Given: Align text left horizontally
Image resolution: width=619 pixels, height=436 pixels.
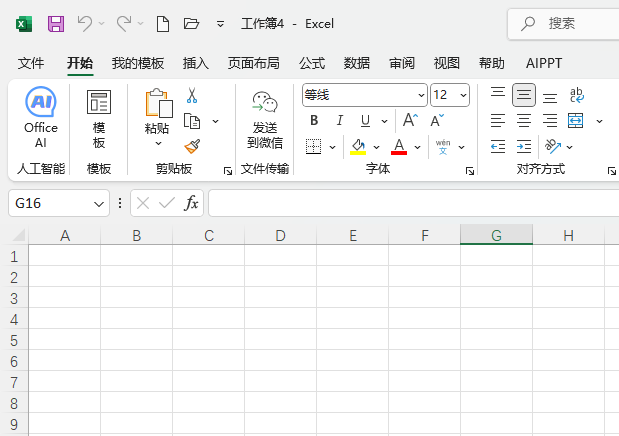Looking at the screenshot, I should (x=498, y=120).
